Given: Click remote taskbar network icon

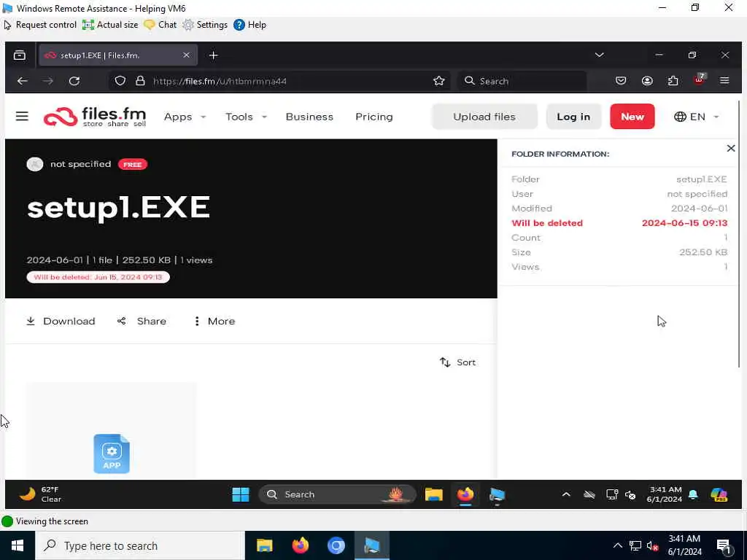Looking at the screenshot, I should coord(612,494).
